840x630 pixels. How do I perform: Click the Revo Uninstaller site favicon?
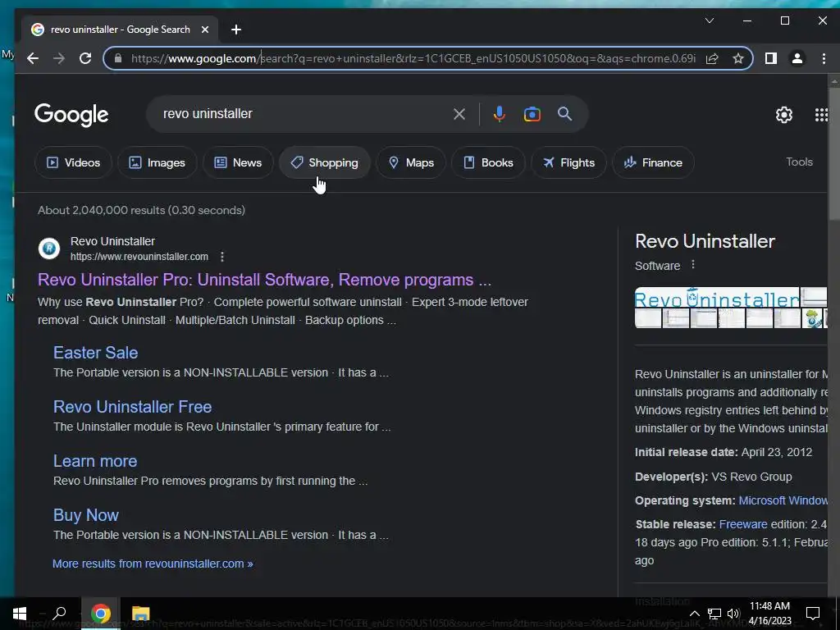pos(48,249)
